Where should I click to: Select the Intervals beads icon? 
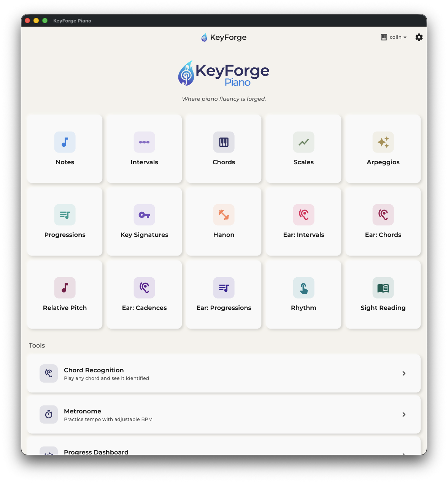point(144,142)
